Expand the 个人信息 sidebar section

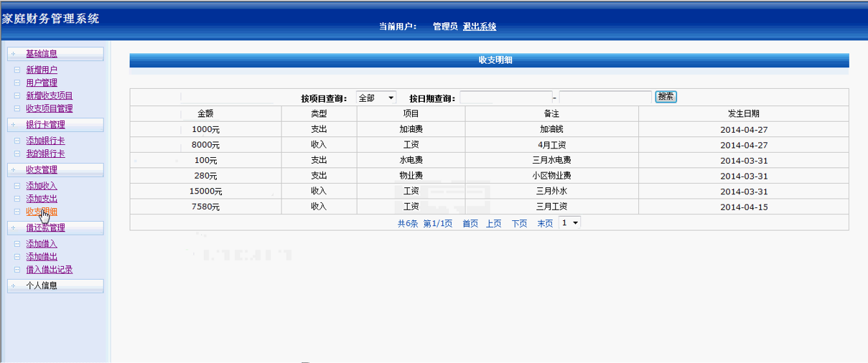tap(55, 286)
